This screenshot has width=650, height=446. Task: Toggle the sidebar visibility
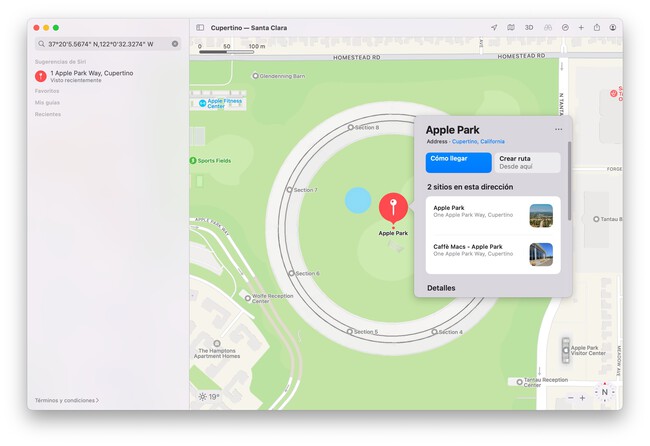(200, 28)
